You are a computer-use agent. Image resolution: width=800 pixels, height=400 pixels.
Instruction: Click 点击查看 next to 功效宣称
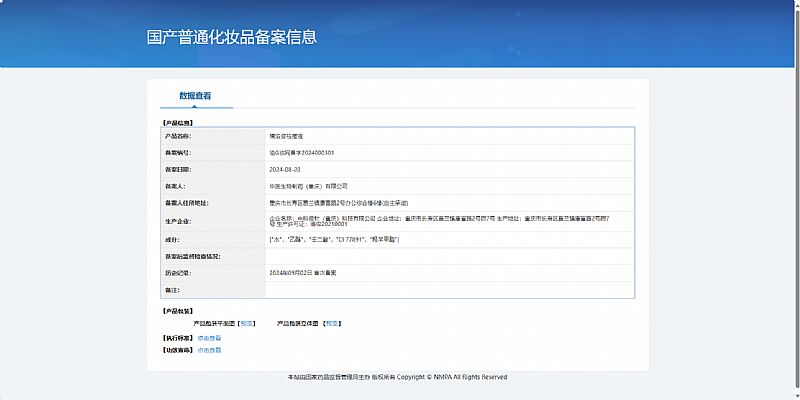(x=209, y=350)
